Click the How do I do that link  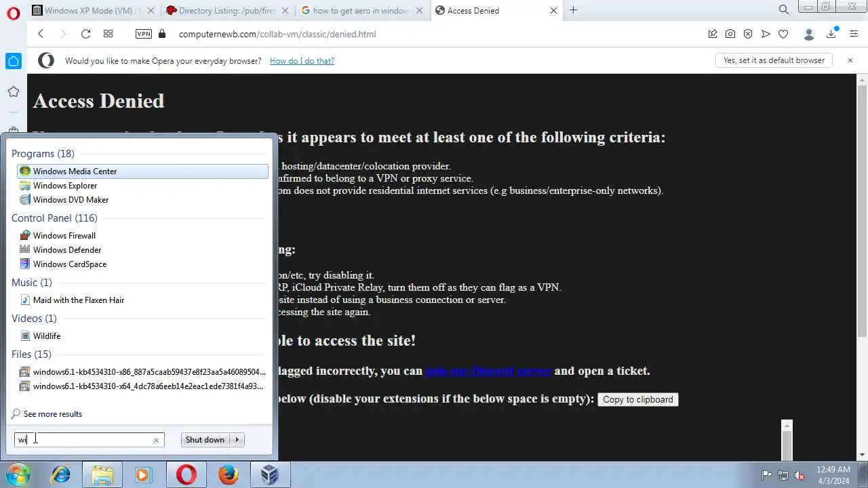[x=302, y=61]
